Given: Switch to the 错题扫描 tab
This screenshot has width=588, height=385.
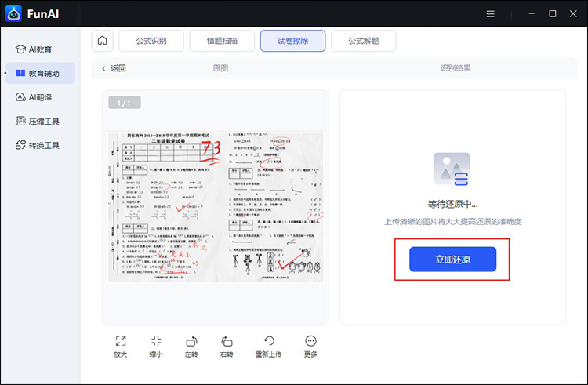Looking at the screenshot, I should tap(222, 41).
